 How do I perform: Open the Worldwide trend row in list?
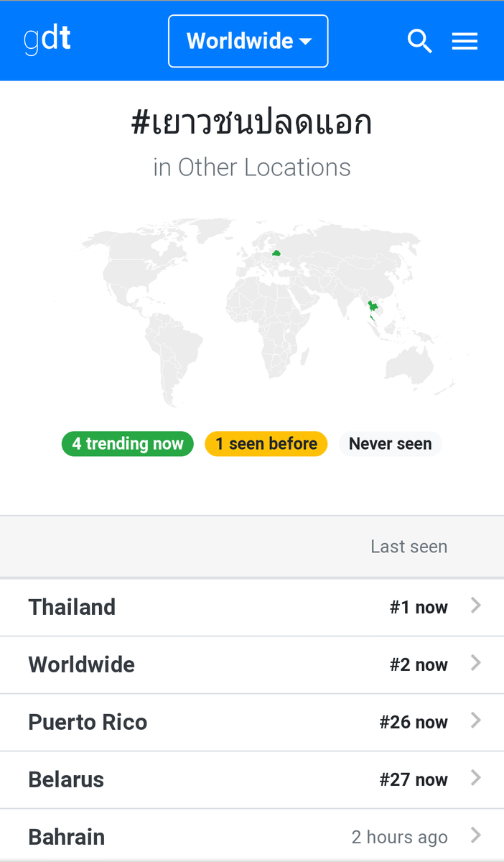[252, 664]
